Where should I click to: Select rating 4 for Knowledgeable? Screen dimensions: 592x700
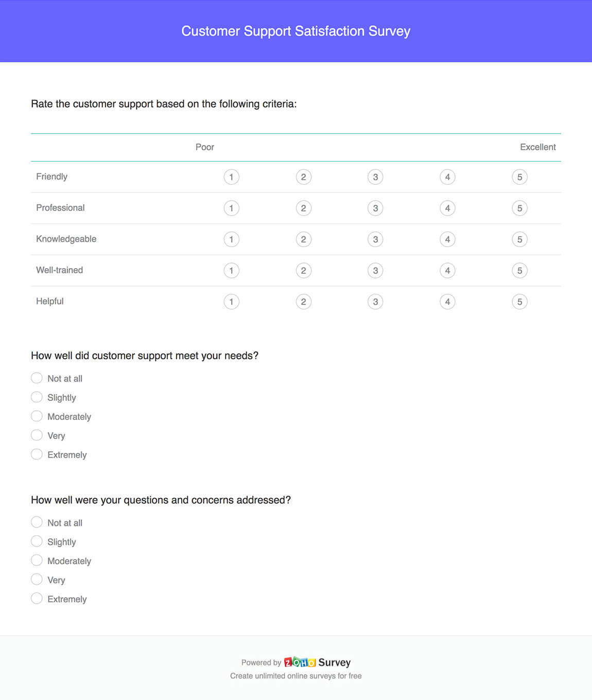point(448,239)
